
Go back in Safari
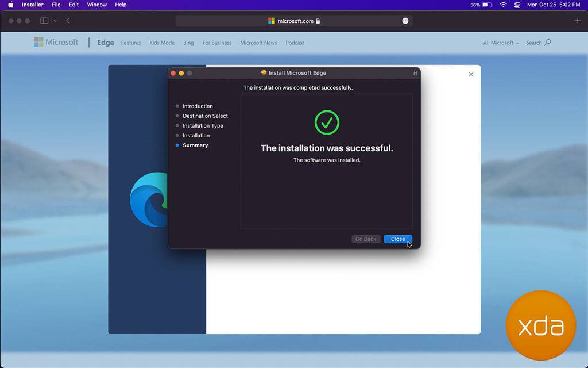pos(68,21)
